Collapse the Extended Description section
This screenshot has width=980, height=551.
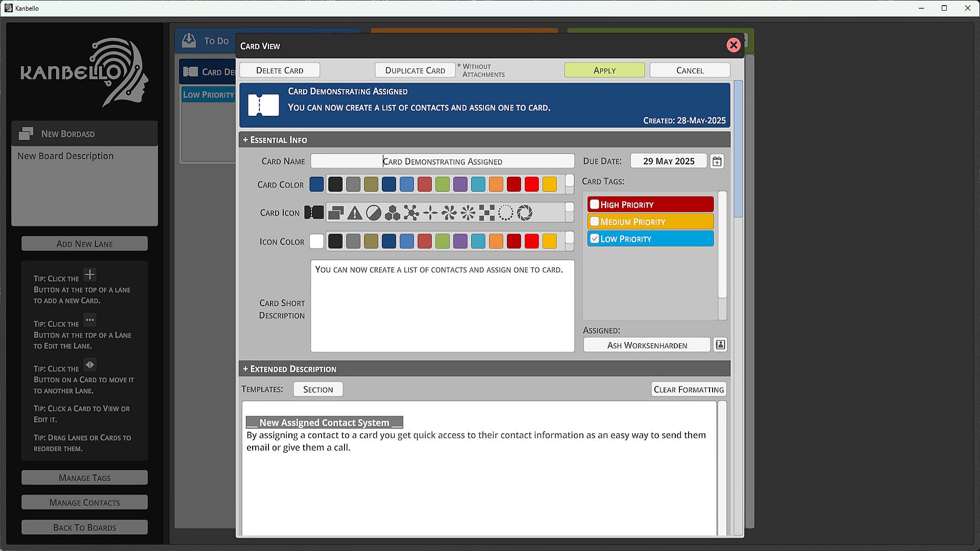click(289, 369)
